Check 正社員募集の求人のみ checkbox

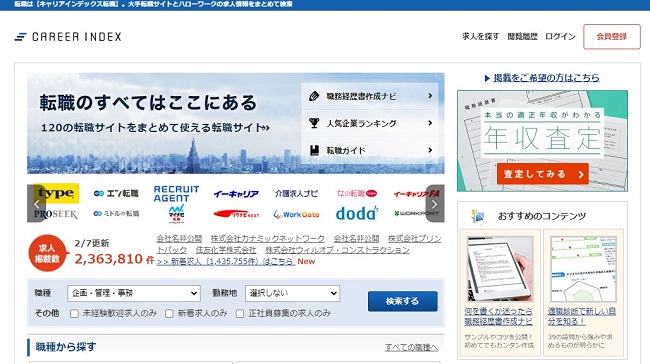pyautogui.click(x=240, y=313)
